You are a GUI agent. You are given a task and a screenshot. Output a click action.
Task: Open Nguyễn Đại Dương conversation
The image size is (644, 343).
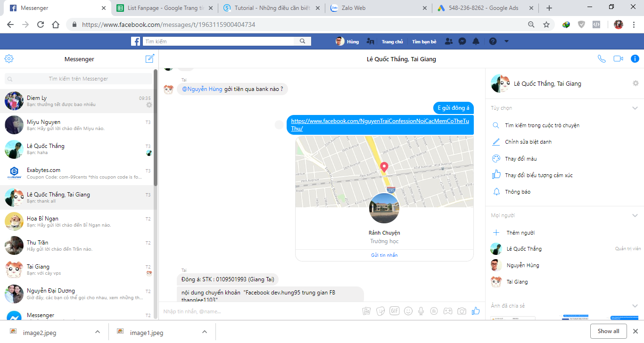pyautogui.click(x=77, y=294)
